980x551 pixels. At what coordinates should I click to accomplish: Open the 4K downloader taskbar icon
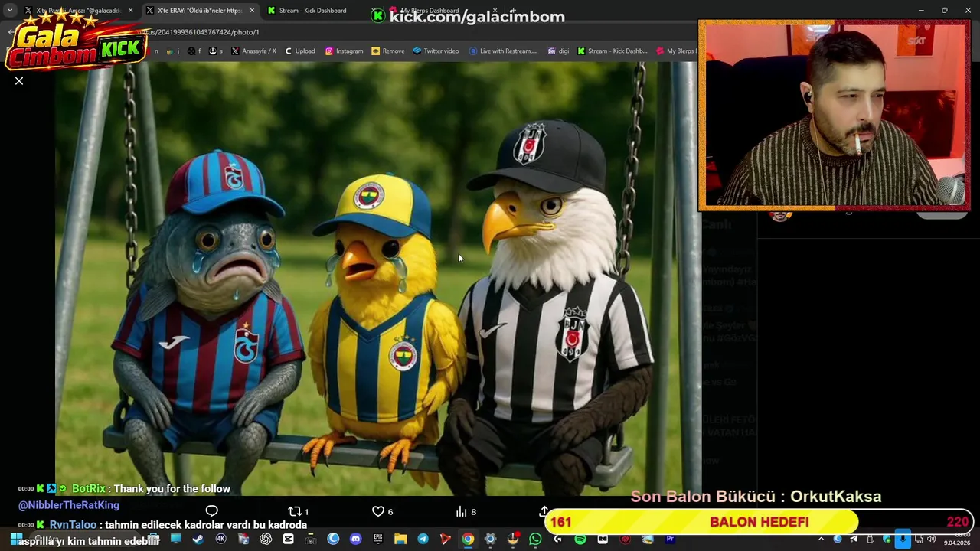[x=221, y=539]
